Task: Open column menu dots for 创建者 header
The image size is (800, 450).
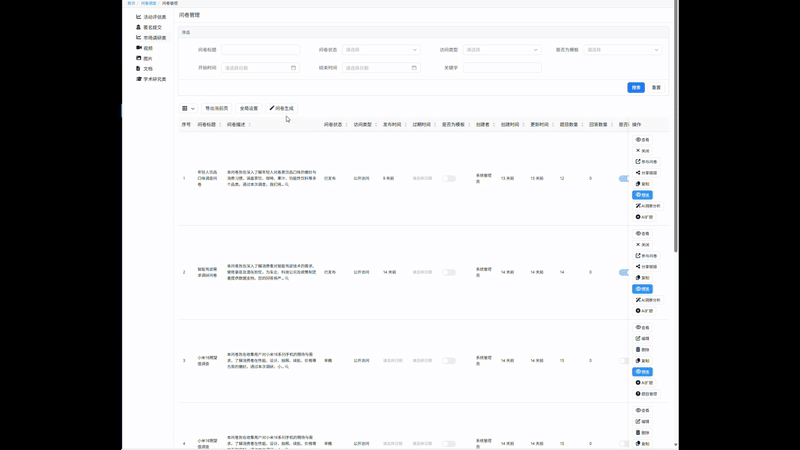Action: point(493,124)
